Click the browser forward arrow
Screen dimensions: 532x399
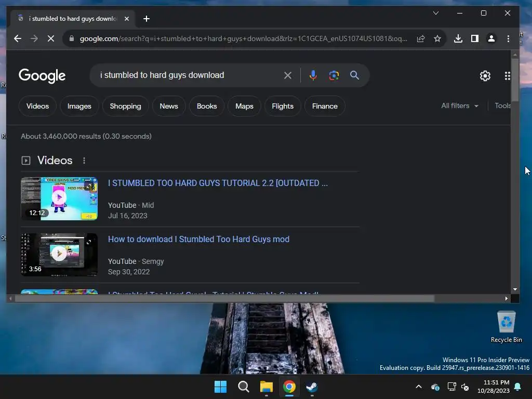pyautogui.click(x=34, y=38)
